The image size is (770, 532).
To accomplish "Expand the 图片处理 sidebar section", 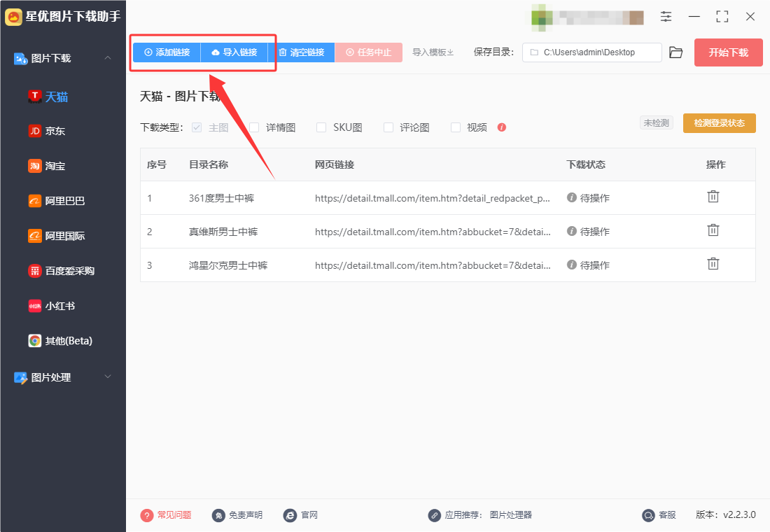I will click(108, 377).
